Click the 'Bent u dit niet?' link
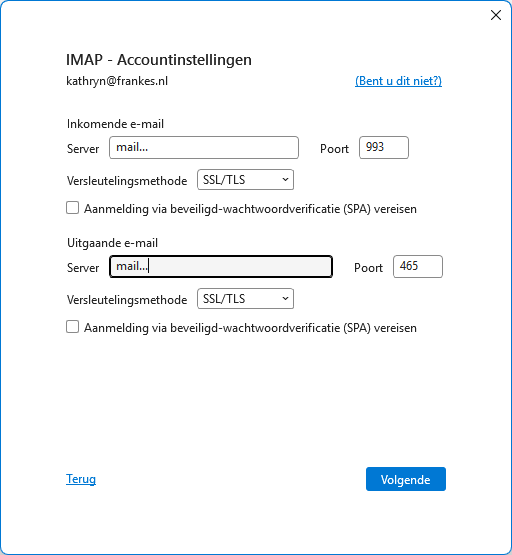This screenshot has height=555, width=512. (398, 81)
